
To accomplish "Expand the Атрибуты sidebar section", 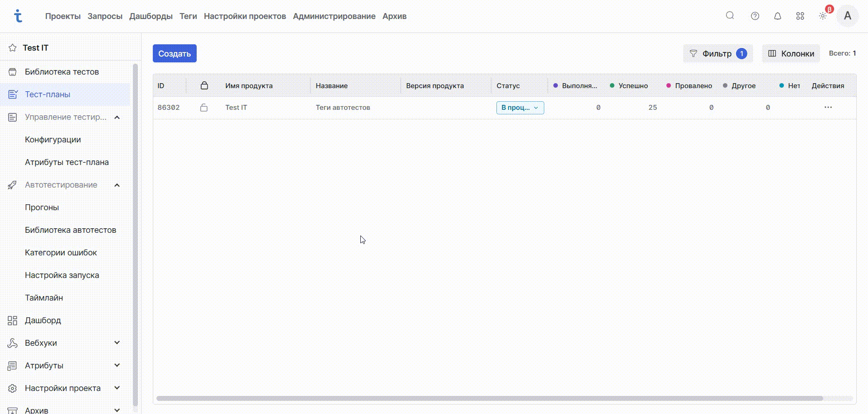I will (x=117, y=365).
